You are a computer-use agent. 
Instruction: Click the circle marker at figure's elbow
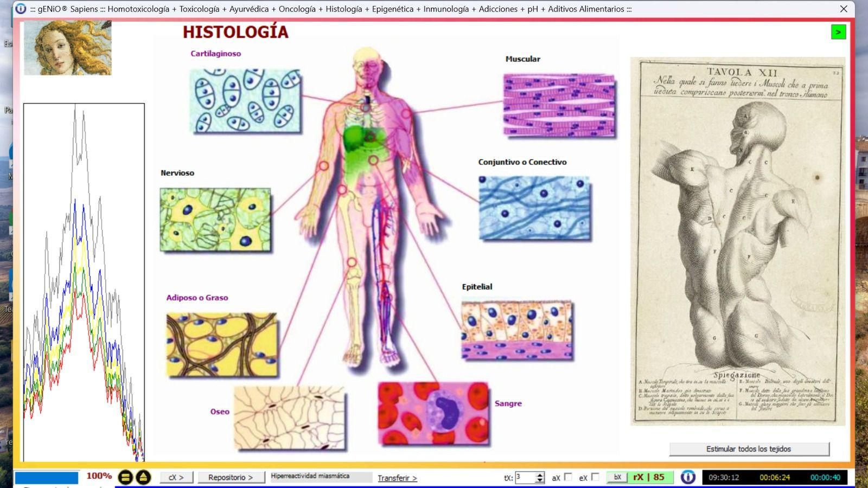[324, 165]
